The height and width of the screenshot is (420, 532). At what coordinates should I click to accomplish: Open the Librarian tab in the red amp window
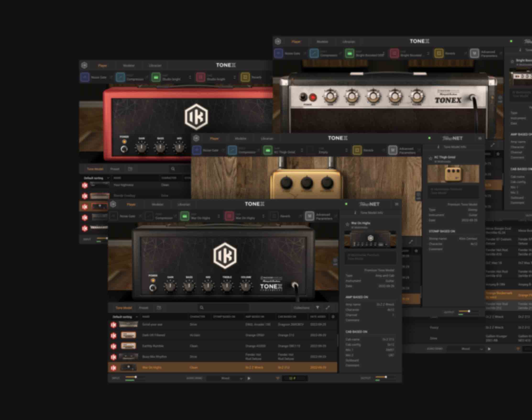pos(155,65)
